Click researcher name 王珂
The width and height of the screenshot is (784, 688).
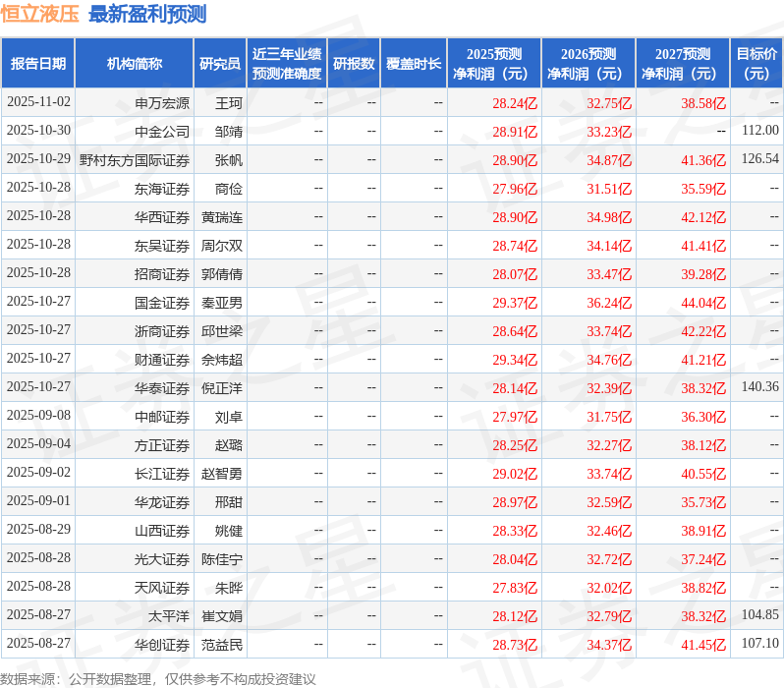pos(229,103)
